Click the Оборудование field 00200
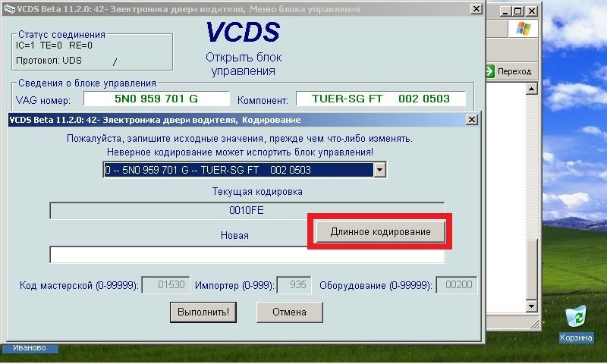Screen dimensions: 607x364 (x=457, y=285)
